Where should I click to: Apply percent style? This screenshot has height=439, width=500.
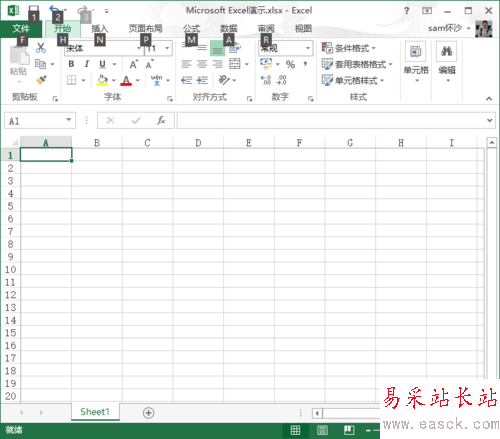pyautogui.click(x=290, y=64)
